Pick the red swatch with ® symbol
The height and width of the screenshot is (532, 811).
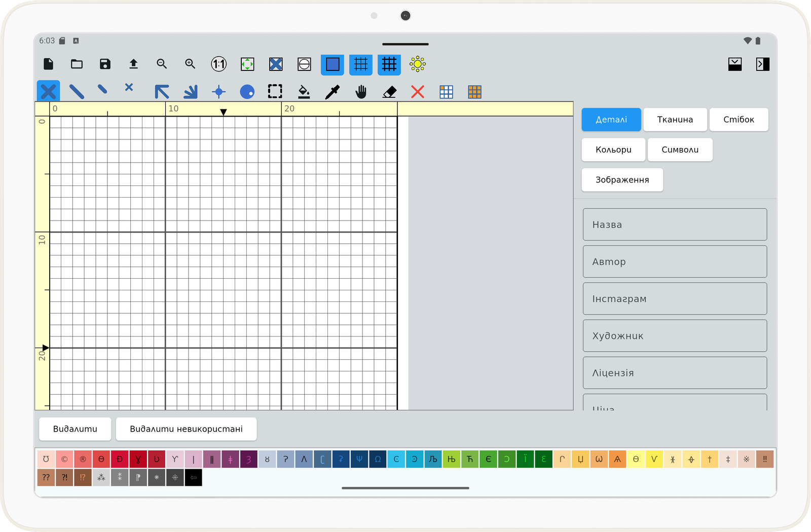pyautogui.click(x=83, y=459)
